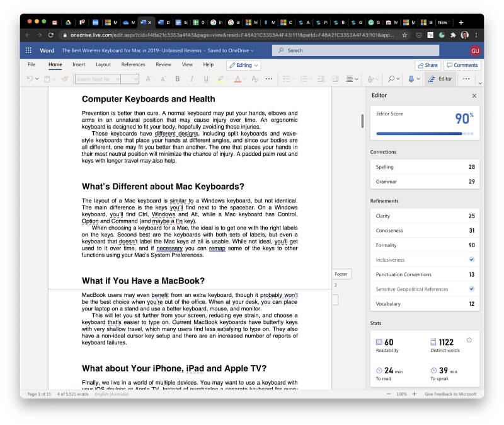Open the Editor pane button
504x425 pixels.
[440, 79]
